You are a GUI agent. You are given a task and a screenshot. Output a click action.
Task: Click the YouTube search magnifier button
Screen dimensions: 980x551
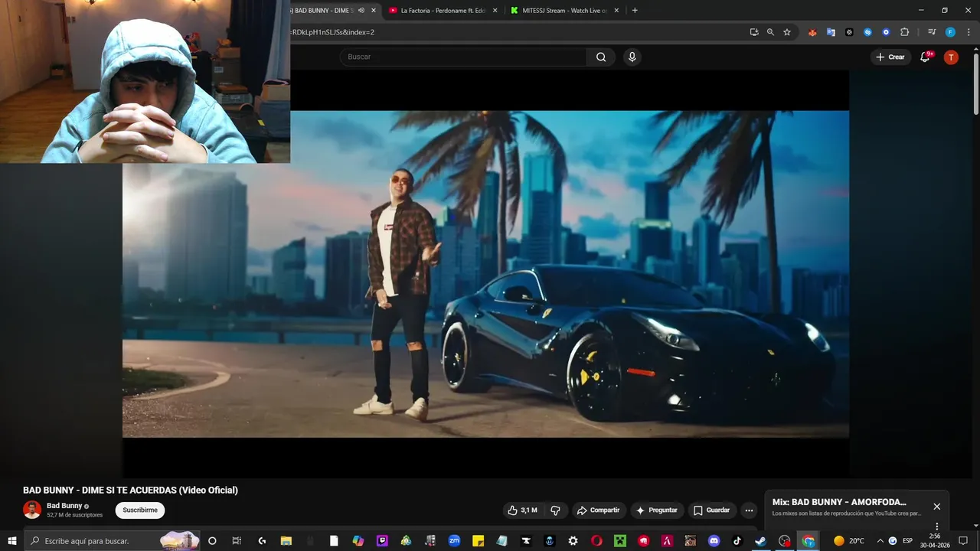click(601, 57)
